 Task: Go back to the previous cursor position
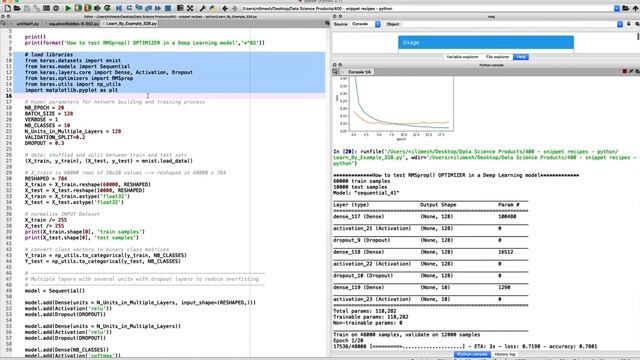[224, 8]
